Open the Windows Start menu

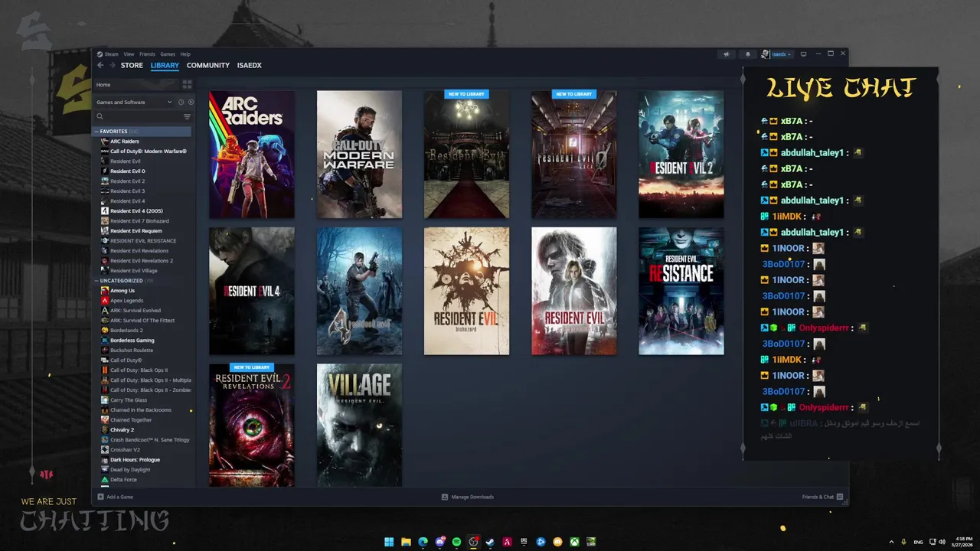coord(389,542)
